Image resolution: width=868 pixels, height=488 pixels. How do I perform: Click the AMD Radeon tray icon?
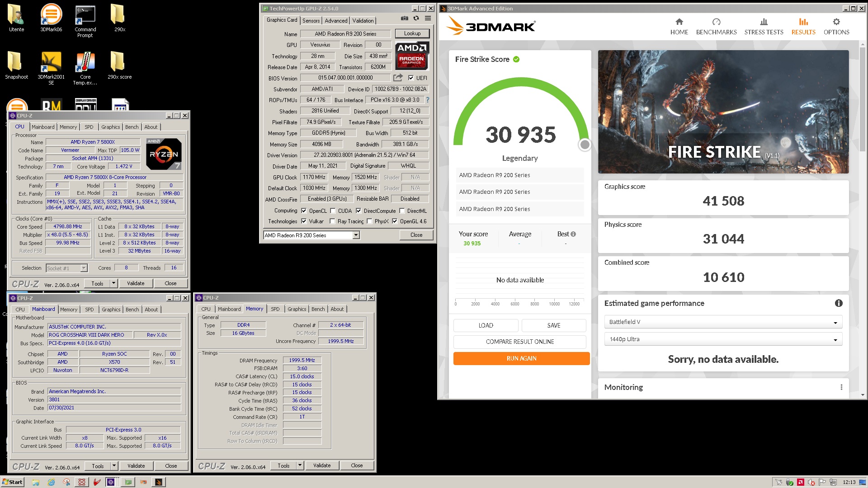pyautogui.click(x=801, y=482)
